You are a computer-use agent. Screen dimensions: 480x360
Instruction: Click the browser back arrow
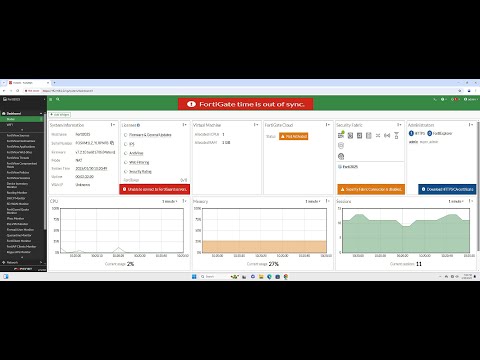4,91
